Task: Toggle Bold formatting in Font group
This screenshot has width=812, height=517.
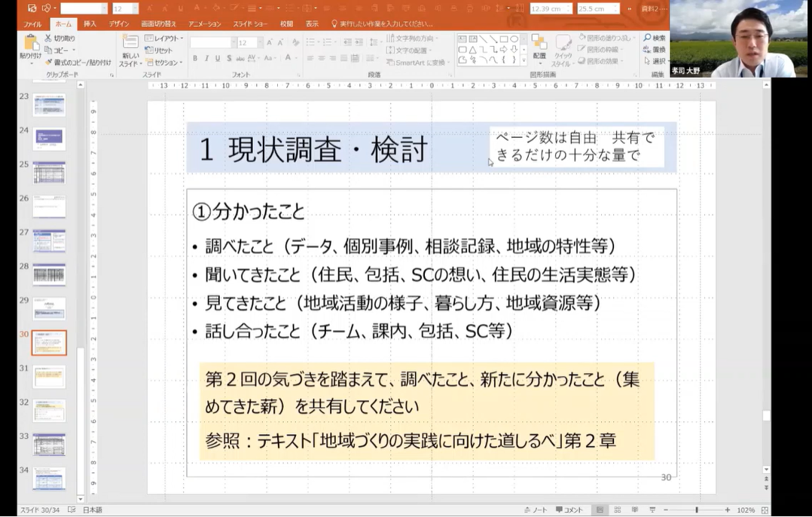Action: [x=195, y=58]
